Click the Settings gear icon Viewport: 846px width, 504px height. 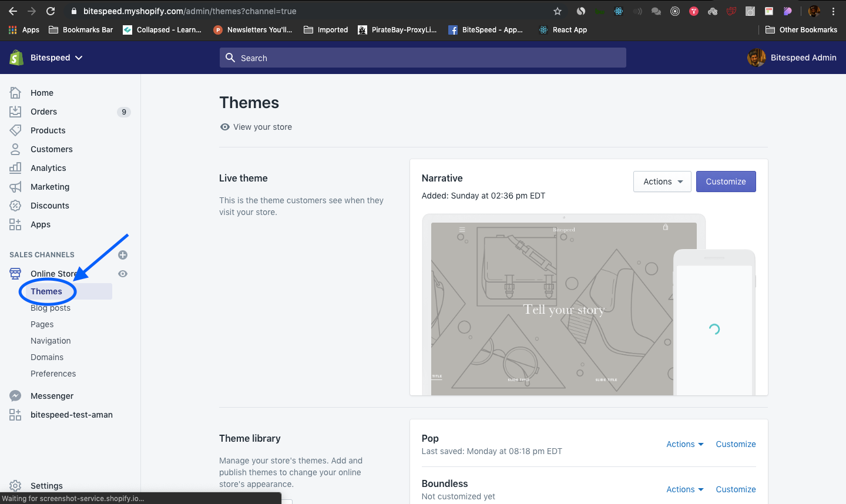pos(15,486)
